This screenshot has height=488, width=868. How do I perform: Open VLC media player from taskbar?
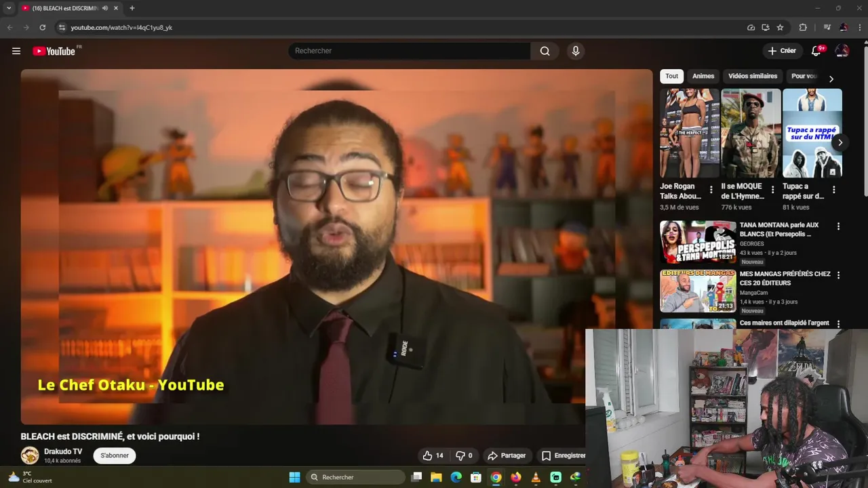point(536,477)
